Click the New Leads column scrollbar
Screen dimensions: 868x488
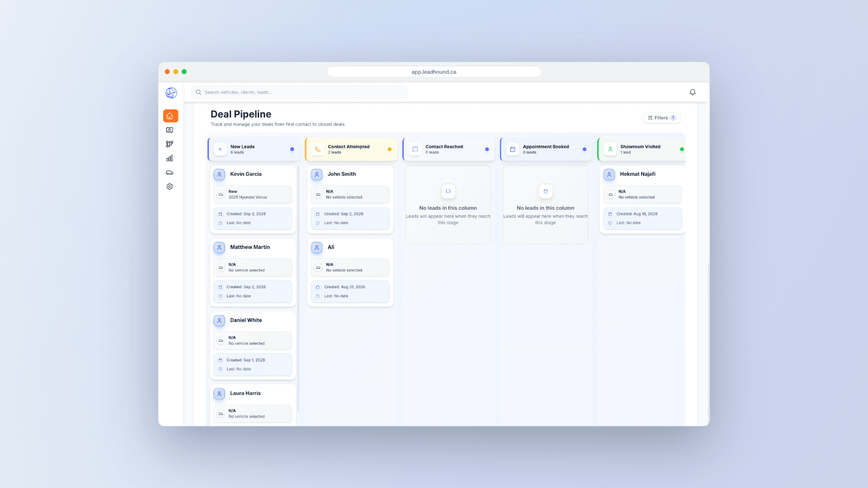pos(298,289)
